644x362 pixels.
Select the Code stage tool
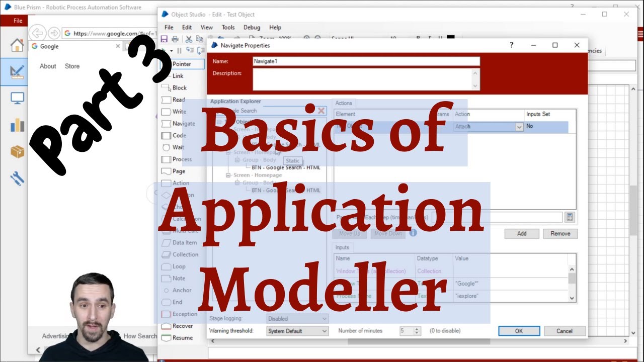174,136
